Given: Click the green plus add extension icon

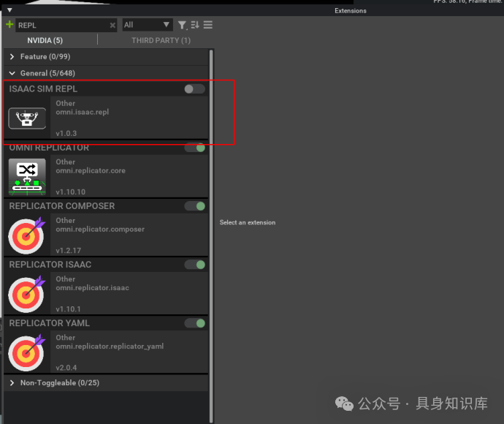Looking at the screenshot, I should [9, 25].
